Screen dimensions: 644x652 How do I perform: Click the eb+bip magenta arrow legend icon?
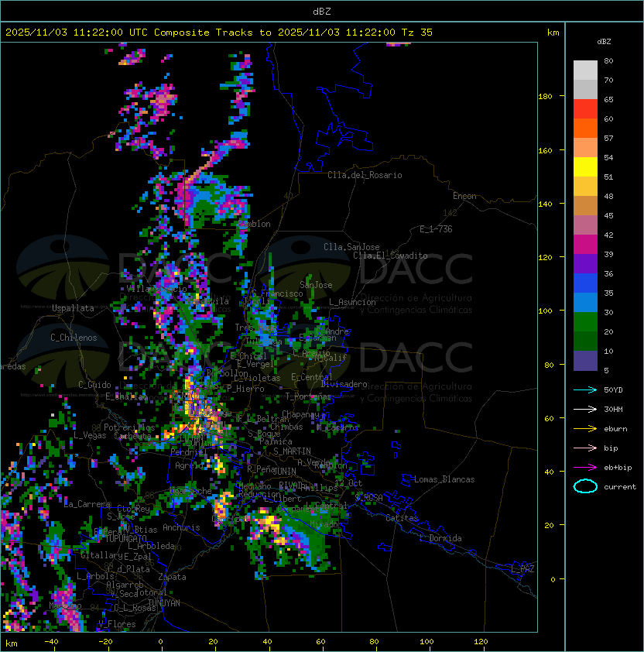tap(585, 468)
